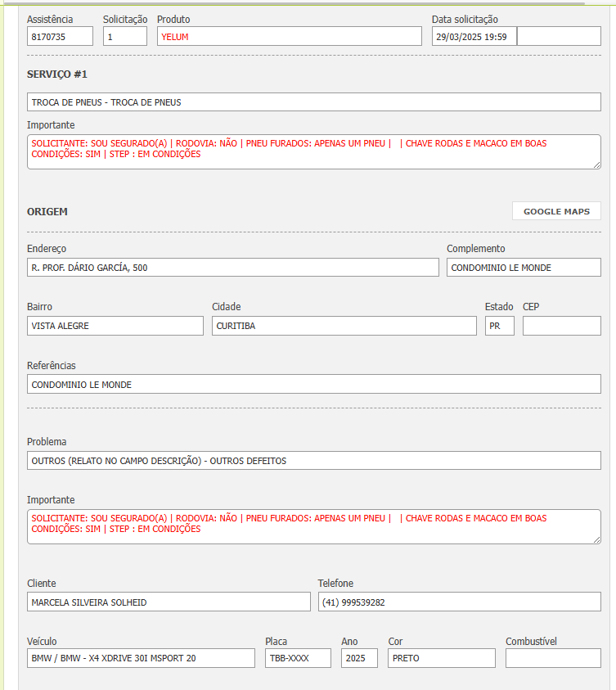Click the Produto field showing YELUM
This screenshot has height=690, width=616.
point(289,36)
